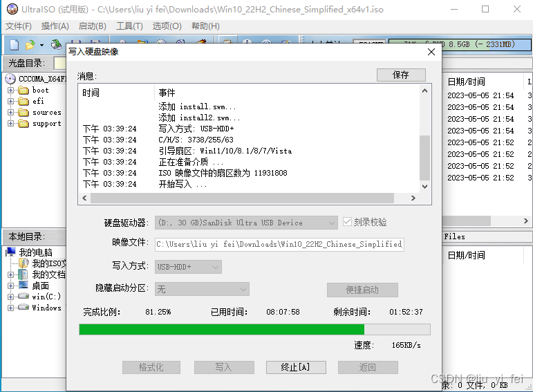
Task: Open the 操作(A) menu
Action: (x=55, y=26)
